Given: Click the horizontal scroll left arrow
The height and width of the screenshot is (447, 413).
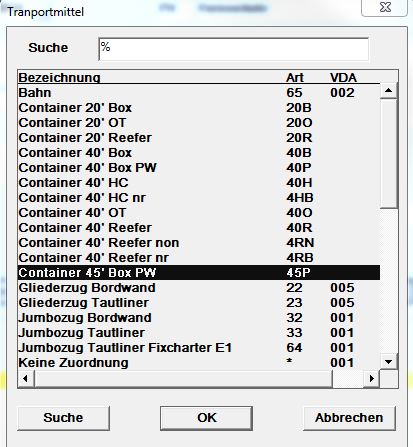Looking at the screenshot, I should 25,378.
